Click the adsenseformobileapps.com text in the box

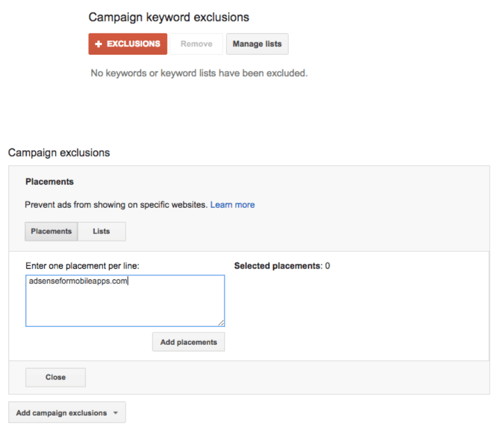(x=78, y=281)
